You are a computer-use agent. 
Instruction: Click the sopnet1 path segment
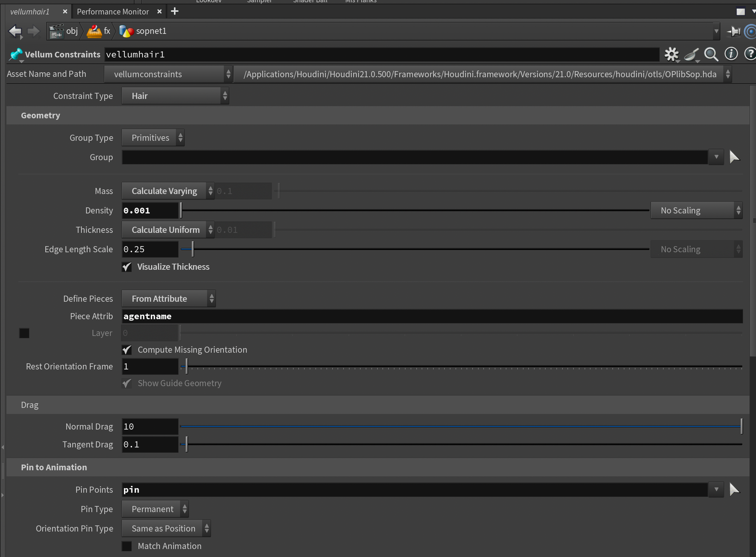tap(151, 31)
